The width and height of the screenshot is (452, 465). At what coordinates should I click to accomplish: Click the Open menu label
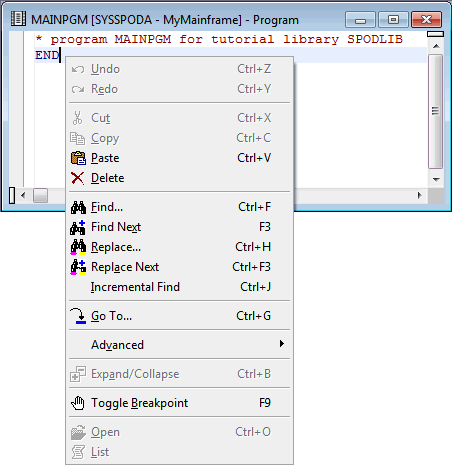tap(105, 432)
